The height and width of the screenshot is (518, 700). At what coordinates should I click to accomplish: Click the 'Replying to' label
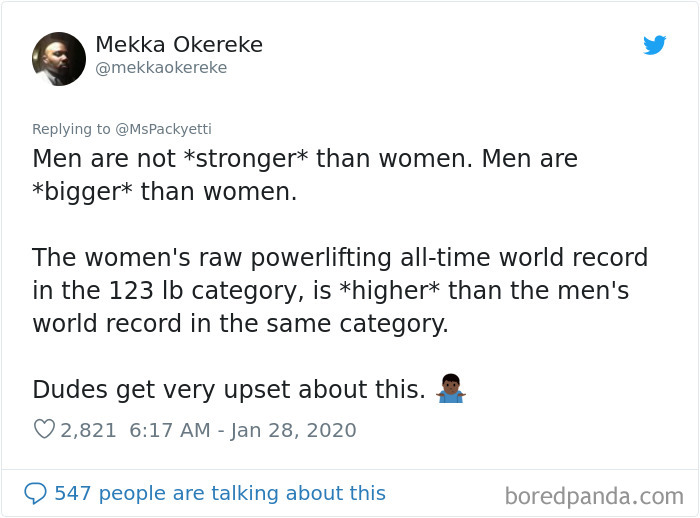71,129
